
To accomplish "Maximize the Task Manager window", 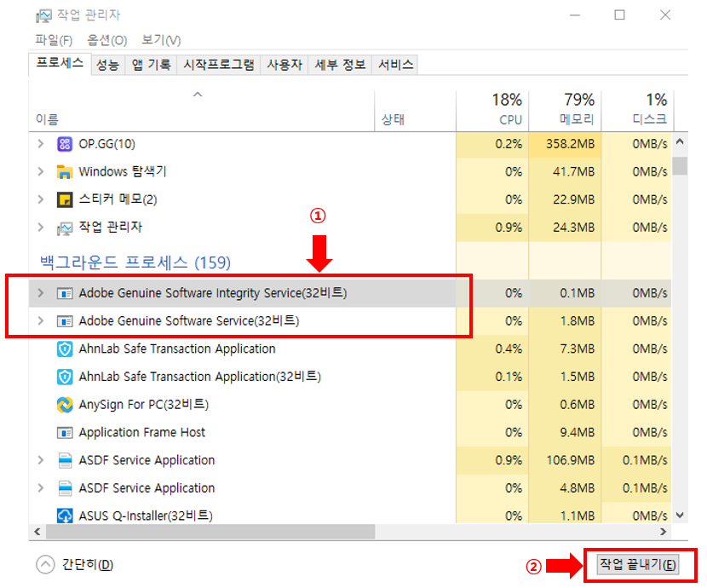I will pyautogui.click(x=619, y=15).
